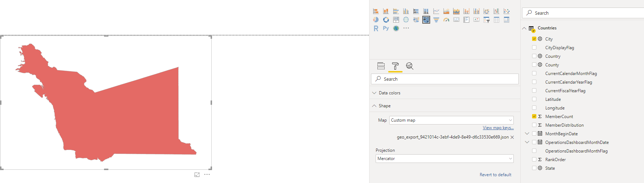This screenshot has height=183, width=644.
Task: Select the Card visual with 123
Action: pyautogui.click(x=456, y=20)
